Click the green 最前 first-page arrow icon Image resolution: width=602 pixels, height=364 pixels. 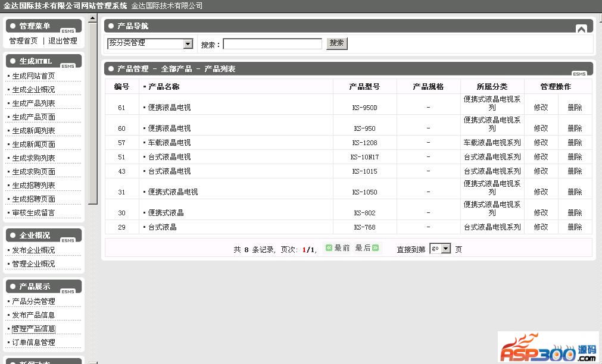[x=329, y=248]
